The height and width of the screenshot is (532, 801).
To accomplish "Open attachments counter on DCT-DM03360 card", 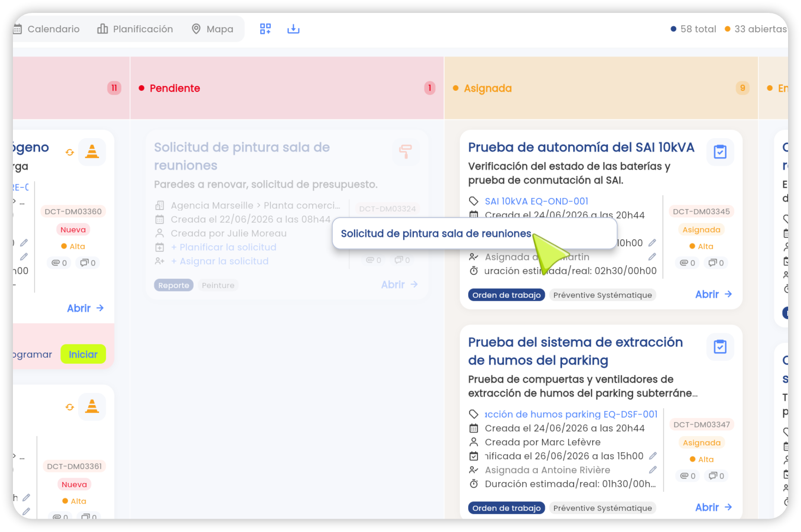I will [59, 263].
